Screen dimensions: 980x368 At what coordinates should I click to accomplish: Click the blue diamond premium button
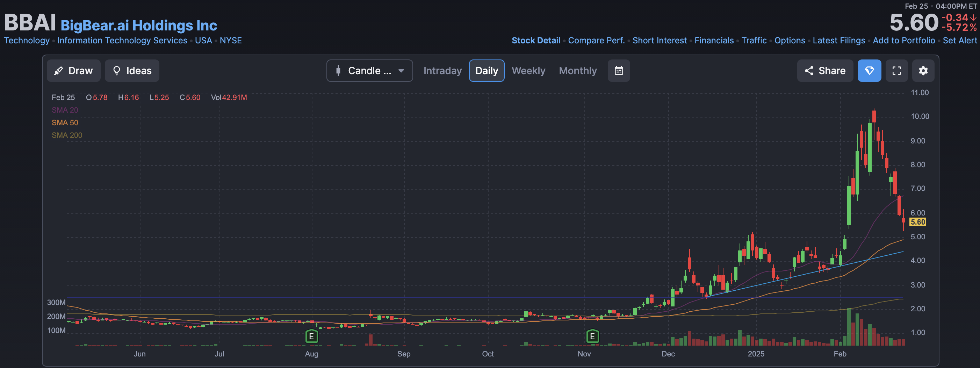point(869,70)
